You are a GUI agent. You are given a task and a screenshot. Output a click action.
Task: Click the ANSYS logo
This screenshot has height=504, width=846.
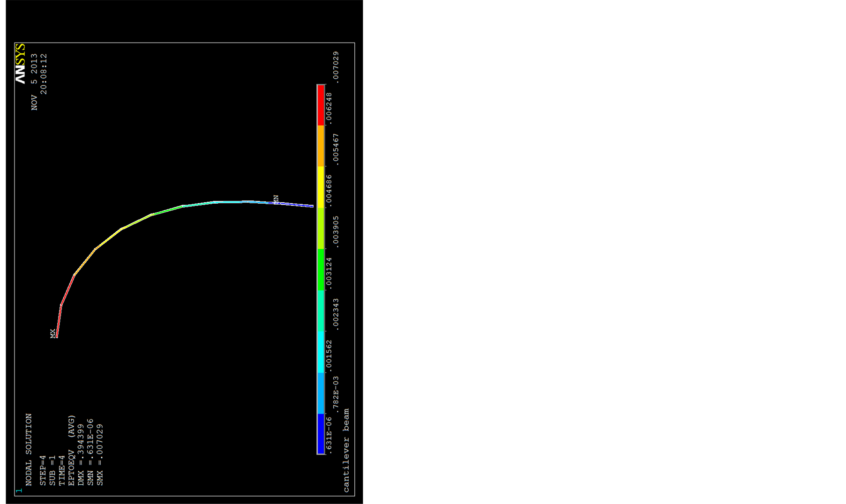(20, 64)
